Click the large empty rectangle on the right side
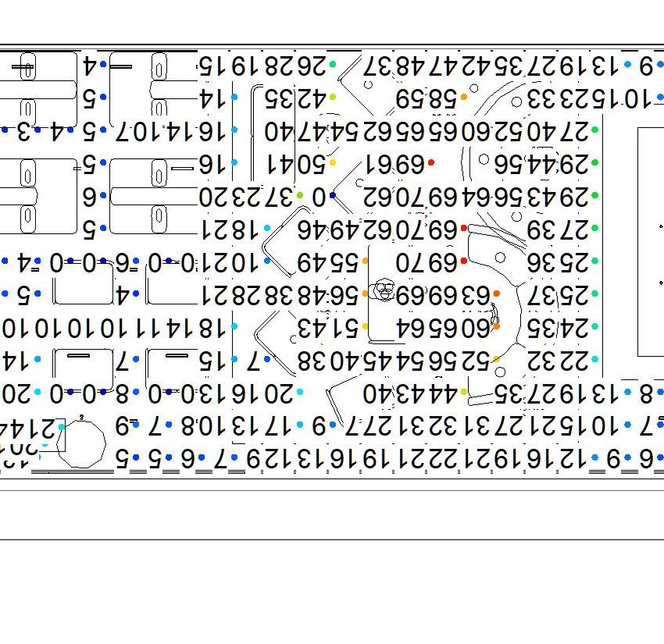 click(651, 242)
